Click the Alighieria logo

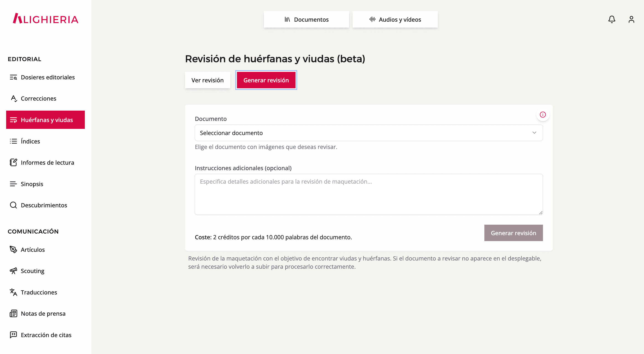46,19
